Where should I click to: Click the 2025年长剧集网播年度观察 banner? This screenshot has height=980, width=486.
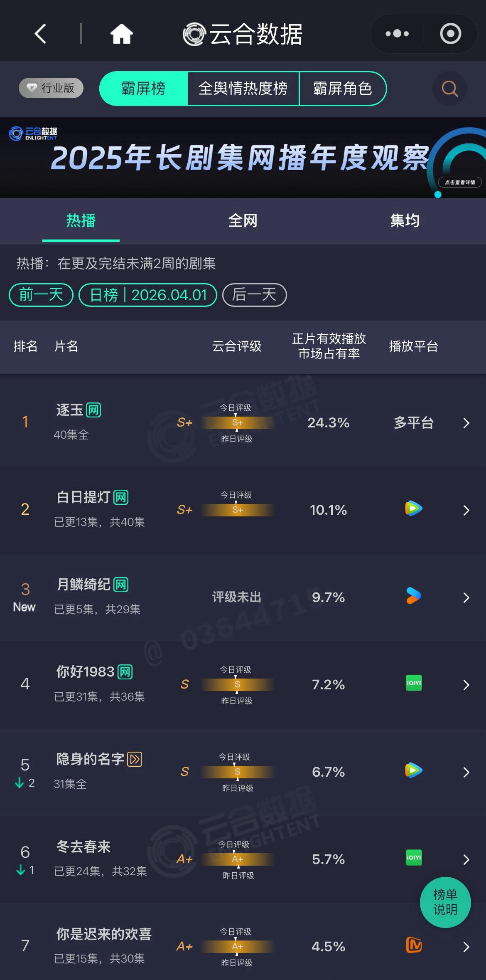[x=243, y=158]
